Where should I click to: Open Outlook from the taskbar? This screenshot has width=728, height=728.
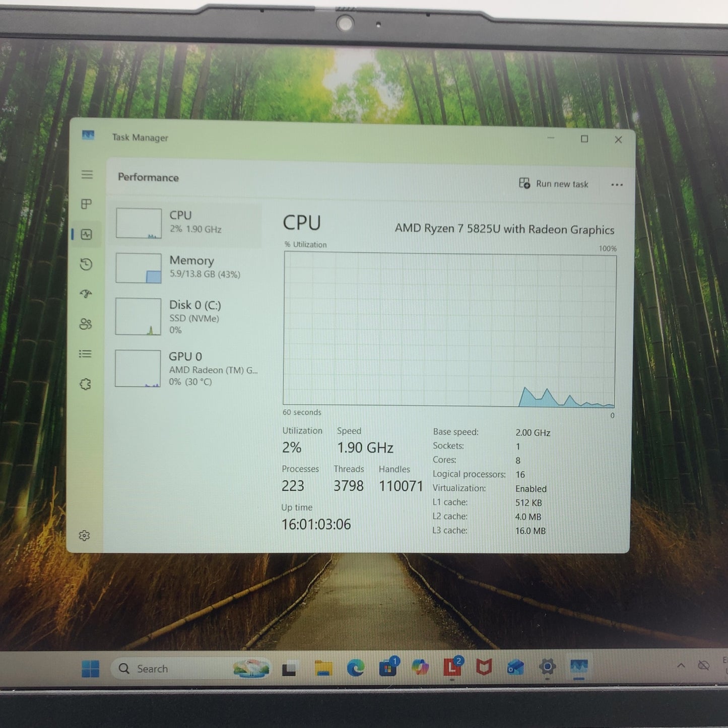coord(515,668)
